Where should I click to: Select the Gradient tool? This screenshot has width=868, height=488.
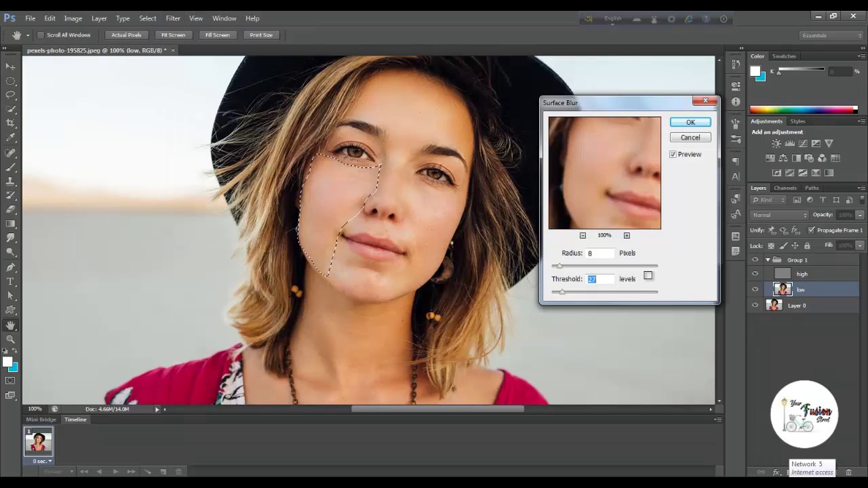(x=11, y=224)
